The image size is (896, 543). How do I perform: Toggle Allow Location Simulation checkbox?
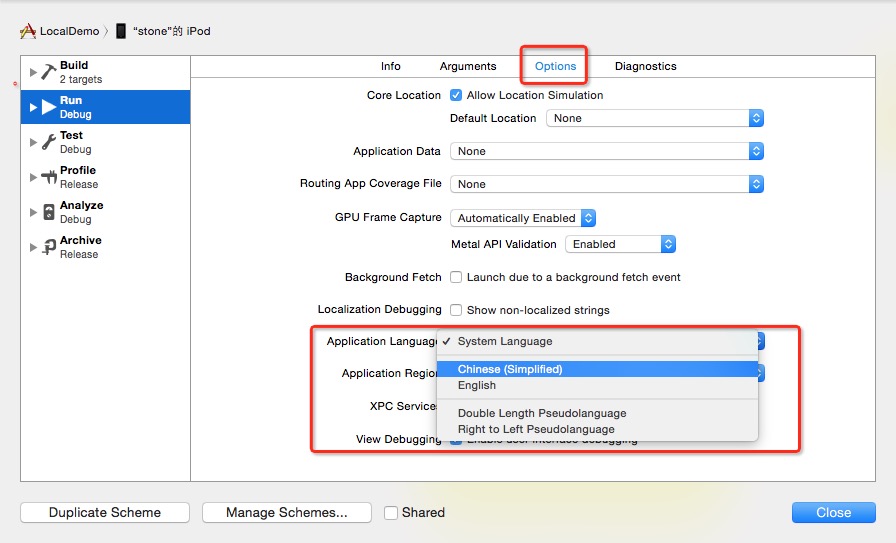tap(456, 95)
